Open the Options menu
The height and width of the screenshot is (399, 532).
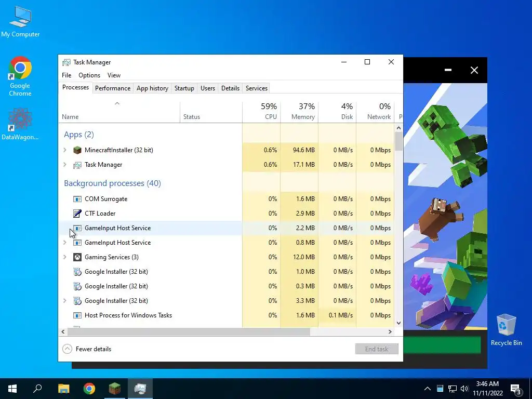[89, 75]
